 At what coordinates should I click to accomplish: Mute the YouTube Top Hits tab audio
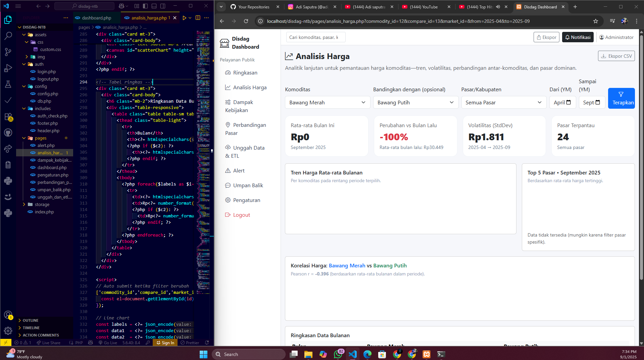pyautogui.click(x=498, y=7)
